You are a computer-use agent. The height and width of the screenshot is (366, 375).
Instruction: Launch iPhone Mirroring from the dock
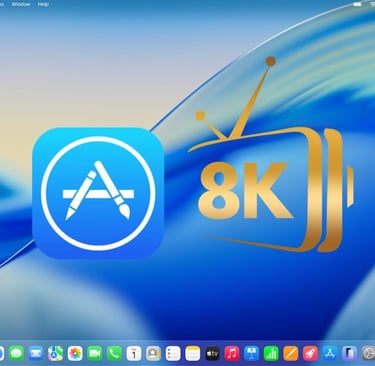pyautogui.click(x=349, y=353)
